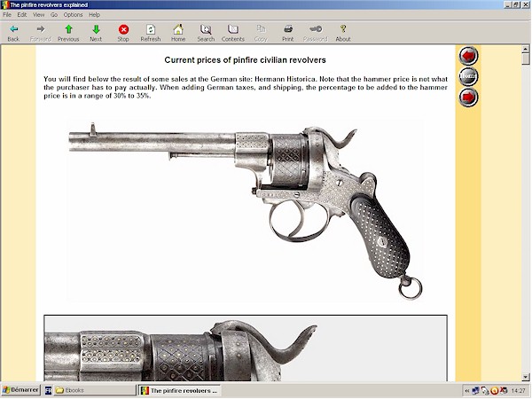The width and height of the screenshot is (532, 399).
Task: Select 'The pinfire revolvers' taskbar button
Action: [x=179, y=390]
